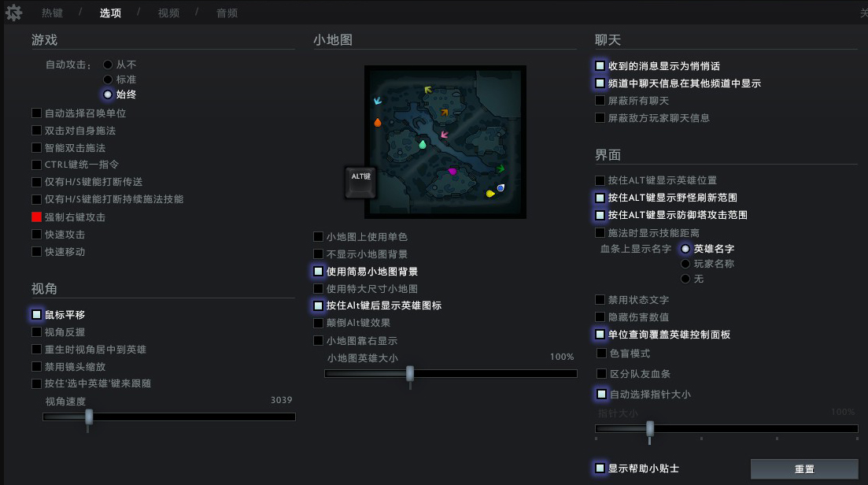Disable 鼠标平移 checkbox
The image size is (868, 485).
(x=36, y=314)
